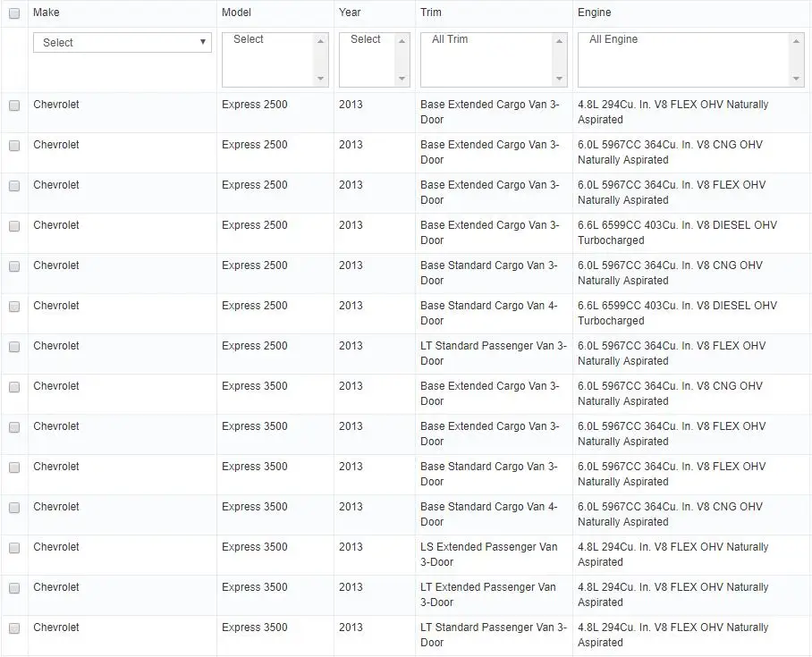Click LS Extended Passenger Van 3-Door trim
Screen dimensions: 812x657
click(488, 554)
